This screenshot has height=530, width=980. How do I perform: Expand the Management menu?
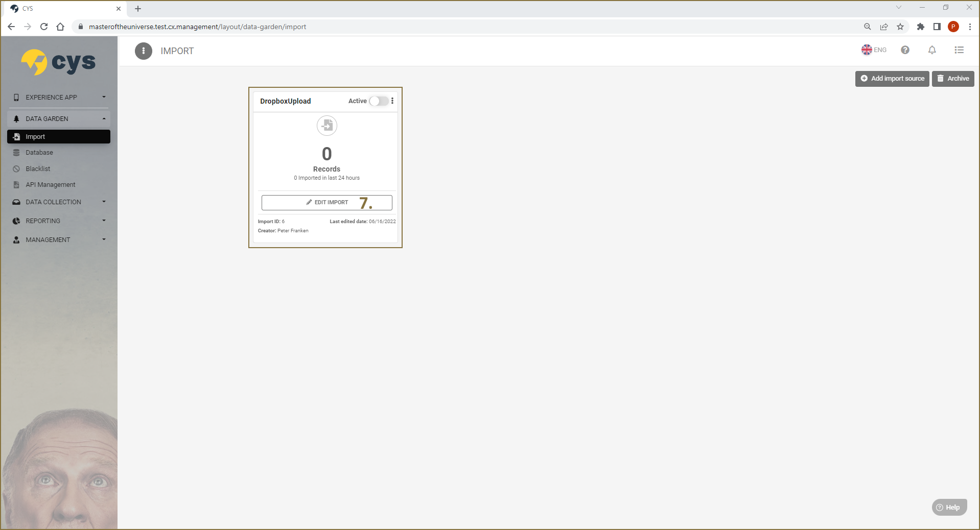click(59, 239)
